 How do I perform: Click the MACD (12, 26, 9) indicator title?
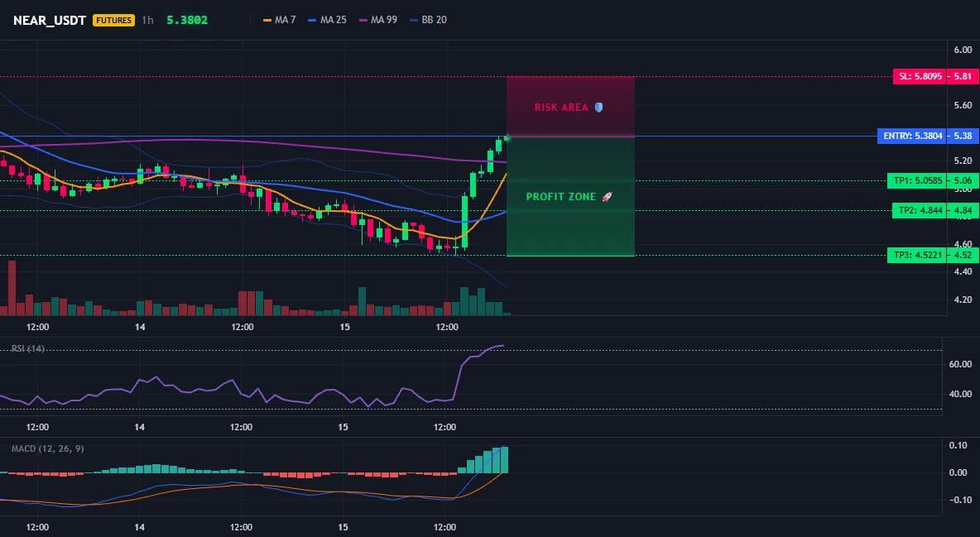[47, 448]
